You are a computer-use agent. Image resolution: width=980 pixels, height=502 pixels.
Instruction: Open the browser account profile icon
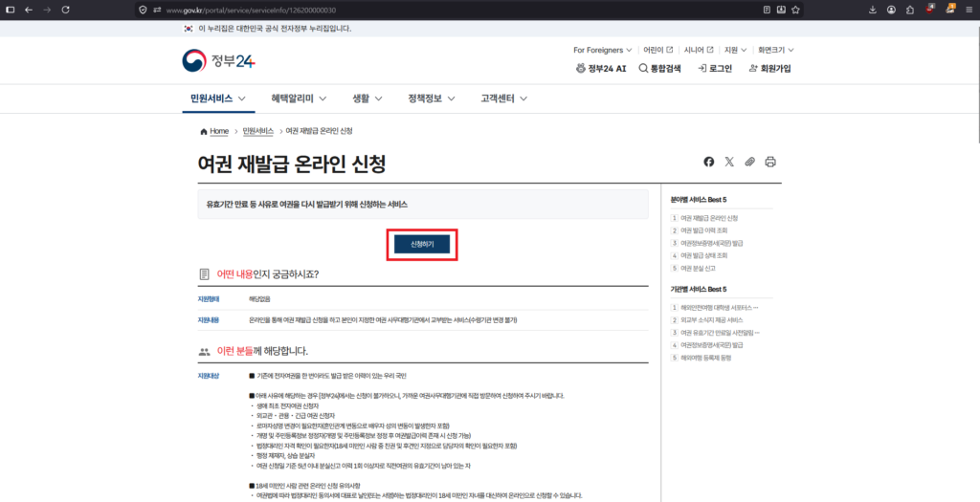point(891,10)
